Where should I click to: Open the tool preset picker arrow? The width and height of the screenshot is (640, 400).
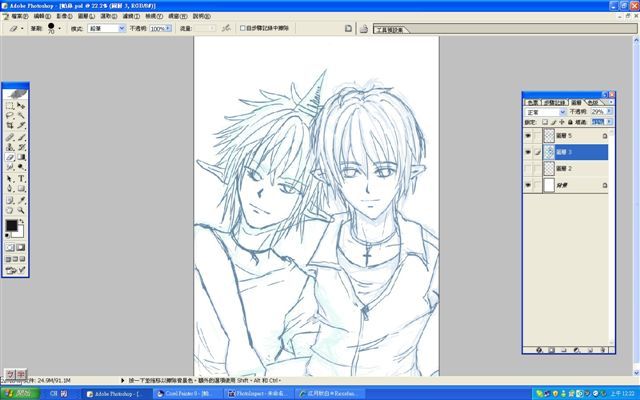pos(22,29)
